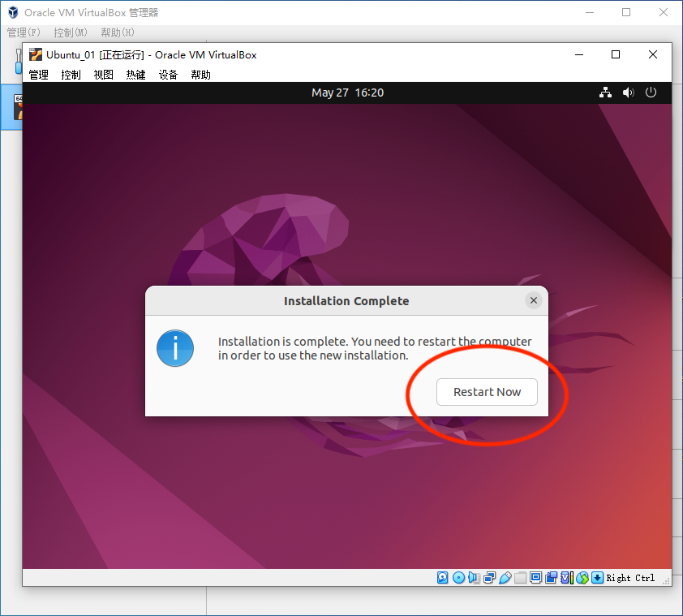683x616 pixels.
Task: Click the audio status bar icon
Action: click(474, 578)
